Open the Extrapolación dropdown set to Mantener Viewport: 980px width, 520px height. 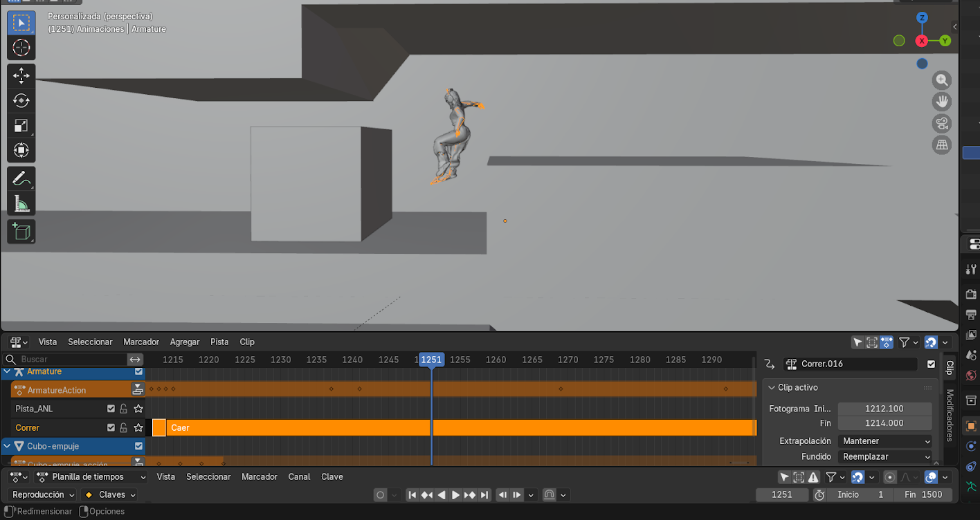click(884, 441)
